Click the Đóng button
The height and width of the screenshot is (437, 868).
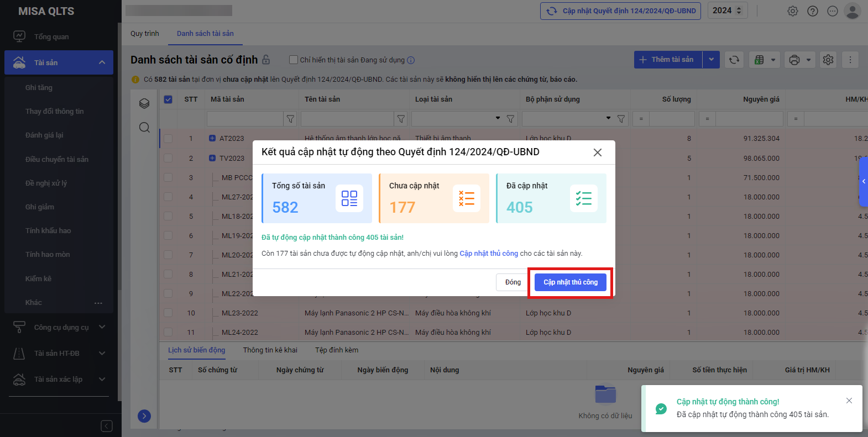(x=513, y=282)
